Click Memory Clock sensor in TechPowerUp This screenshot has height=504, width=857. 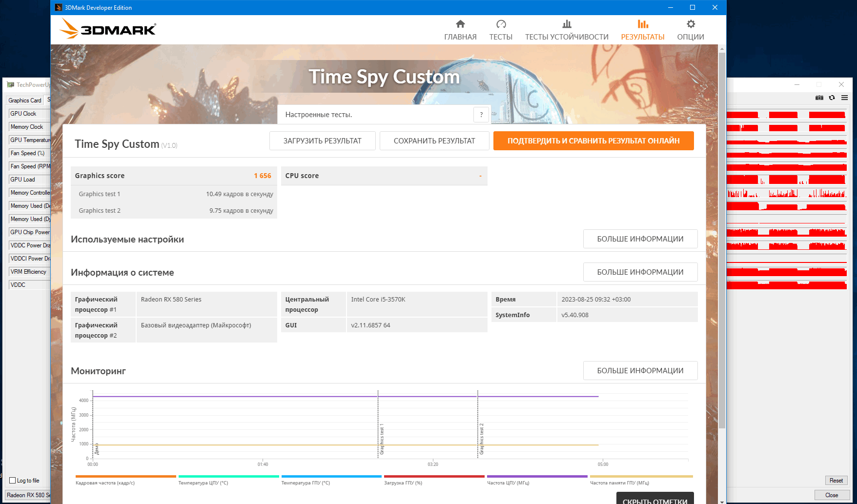click(29, 127)
